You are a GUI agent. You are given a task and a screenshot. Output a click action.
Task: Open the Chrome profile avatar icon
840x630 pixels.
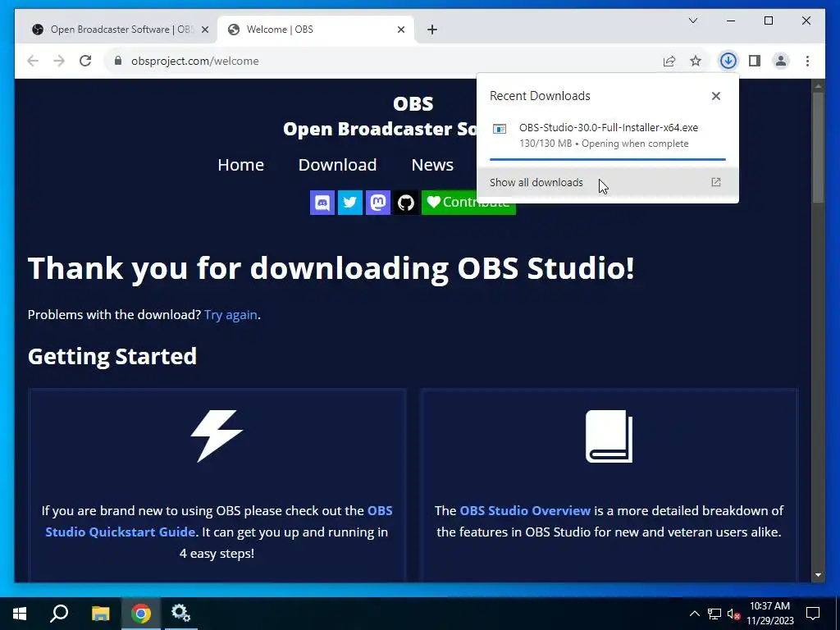click(x=781, y=61)
